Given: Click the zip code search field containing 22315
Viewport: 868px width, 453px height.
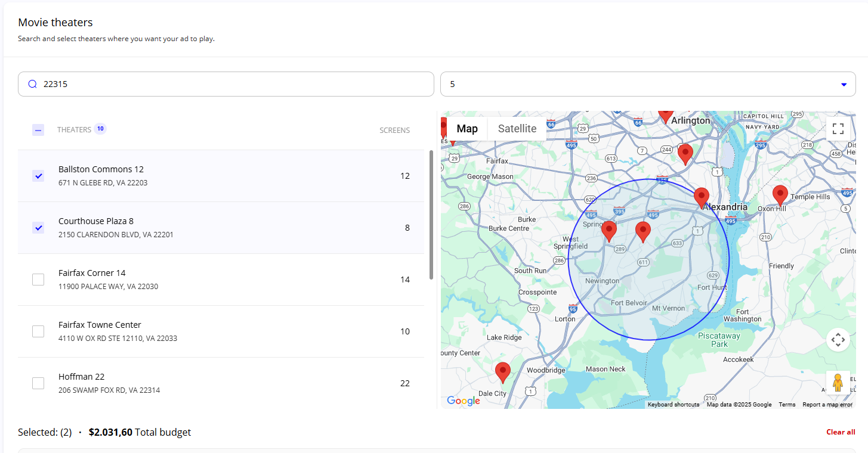Looking at the screenshot, I should coord(226,84).
